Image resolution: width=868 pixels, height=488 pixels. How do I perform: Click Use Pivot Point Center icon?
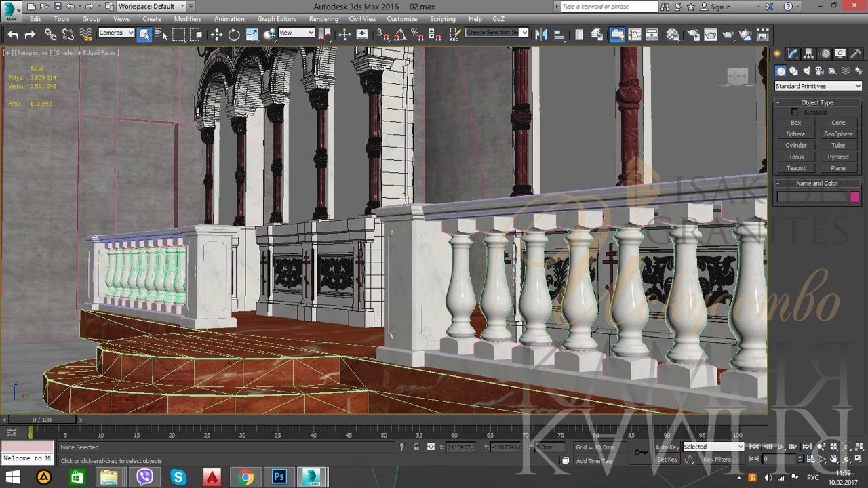pos(325,35)
